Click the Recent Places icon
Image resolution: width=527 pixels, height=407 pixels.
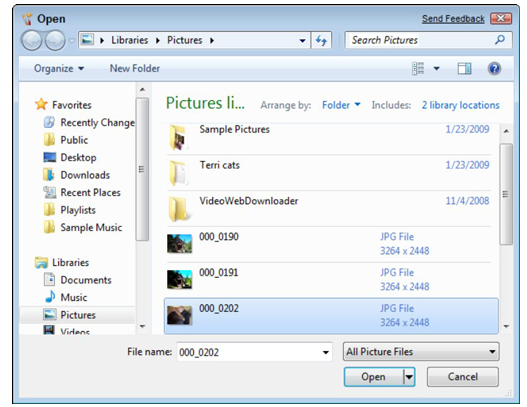(x=49, y=192)
